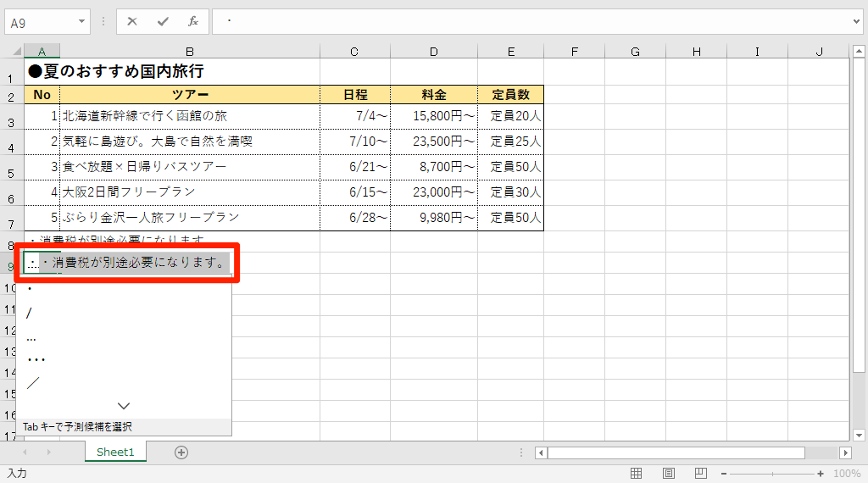Zoom in with the plus icon
868x483 pixels.
(821, 474)
